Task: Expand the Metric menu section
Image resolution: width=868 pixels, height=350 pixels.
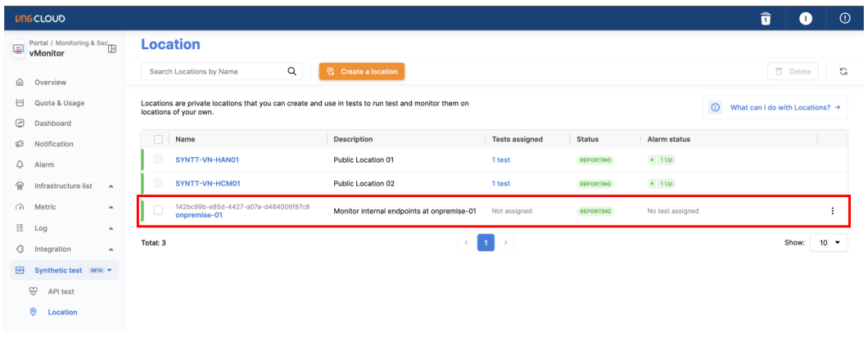Action: (111, 208)
